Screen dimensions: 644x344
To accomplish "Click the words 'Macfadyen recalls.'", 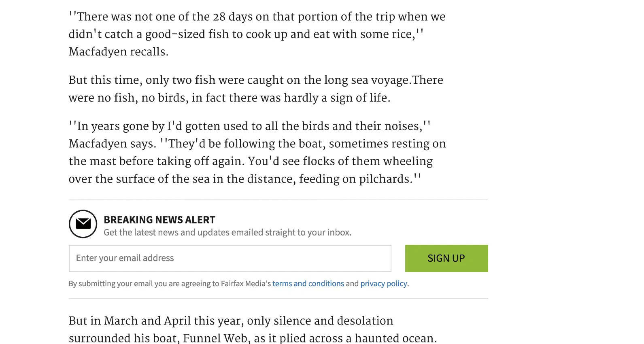I will 119,52.
